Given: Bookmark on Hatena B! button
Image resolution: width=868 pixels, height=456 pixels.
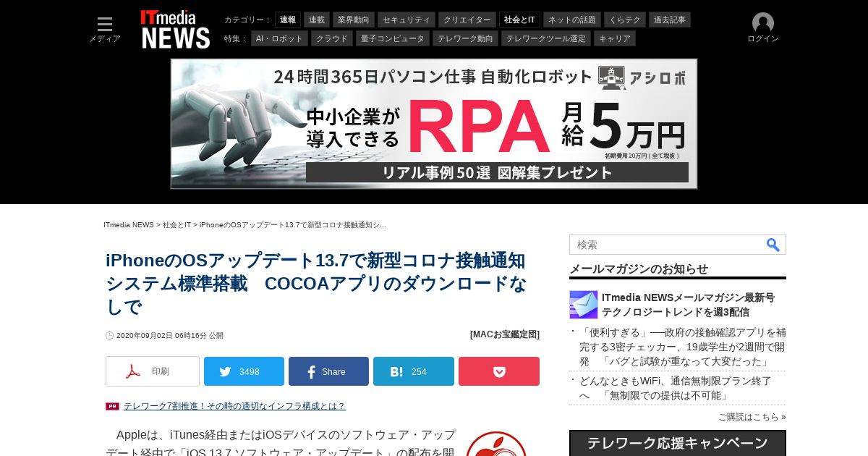Looking at the screenshot, I should click(x=414, y=371).
